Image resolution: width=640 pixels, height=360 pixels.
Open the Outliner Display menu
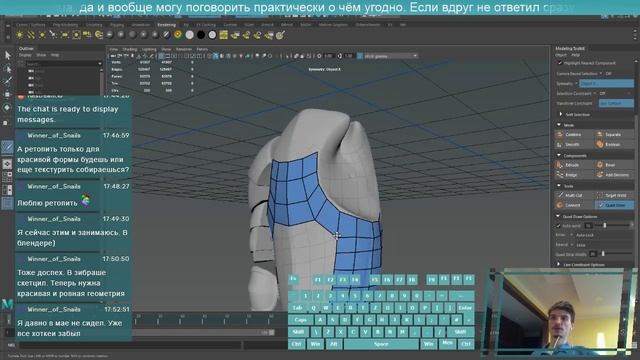point(25,55)
